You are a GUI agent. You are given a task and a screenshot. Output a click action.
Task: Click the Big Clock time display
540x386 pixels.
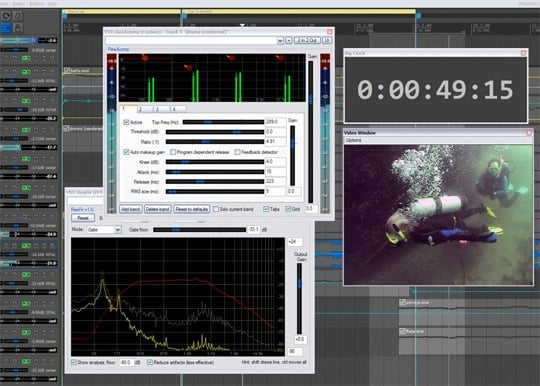pyautogui.click(x=436, y=90)
